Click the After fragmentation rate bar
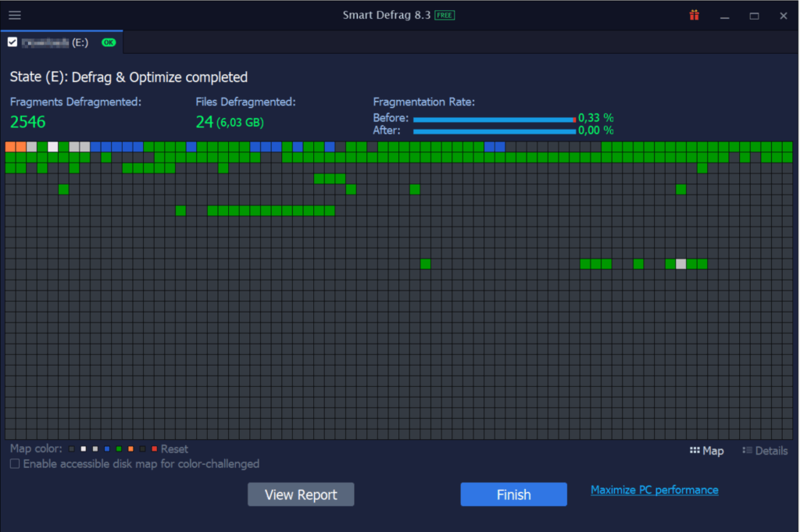800x532 pixels. tap(495, 131)
